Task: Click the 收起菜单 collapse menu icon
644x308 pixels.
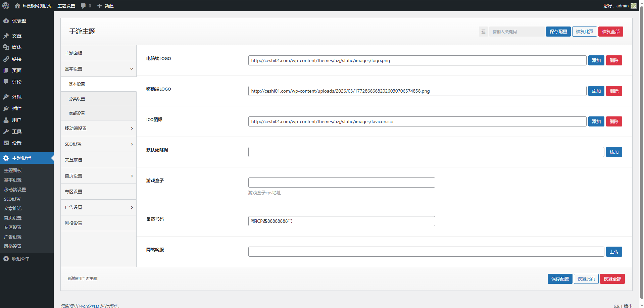Action: tap(6, 259)
